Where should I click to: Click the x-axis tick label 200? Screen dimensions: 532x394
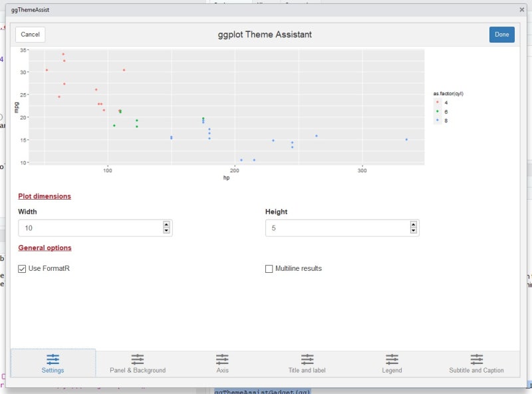[235, 170]
